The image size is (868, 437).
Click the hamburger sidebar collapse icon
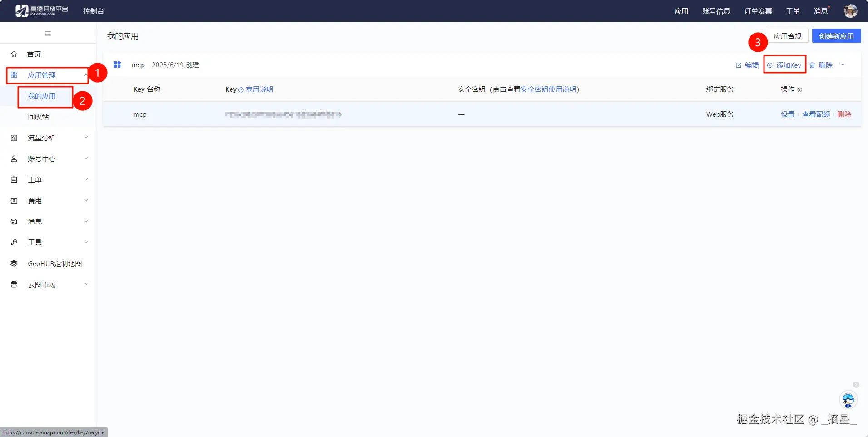pos(48,34)
